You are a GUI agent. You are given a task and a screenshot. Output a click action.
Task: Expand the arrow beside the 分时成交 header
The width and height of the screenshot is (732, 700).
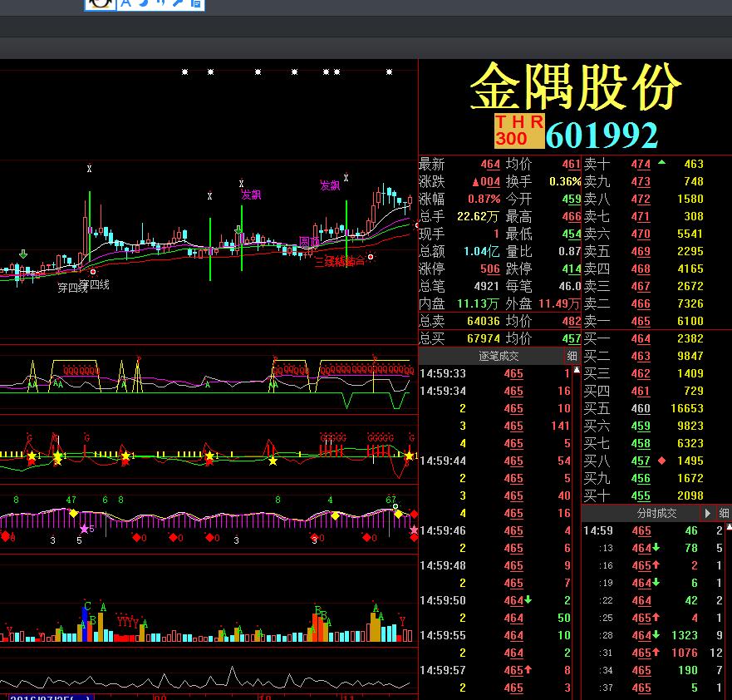[707, 513]
